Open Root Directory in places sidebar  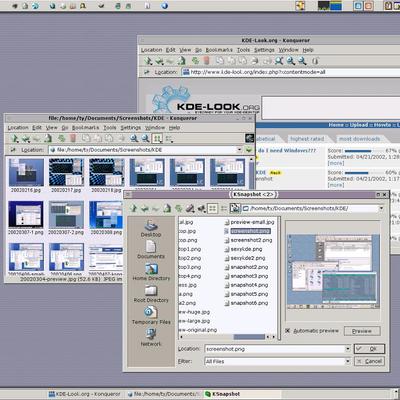click(151, 294)
